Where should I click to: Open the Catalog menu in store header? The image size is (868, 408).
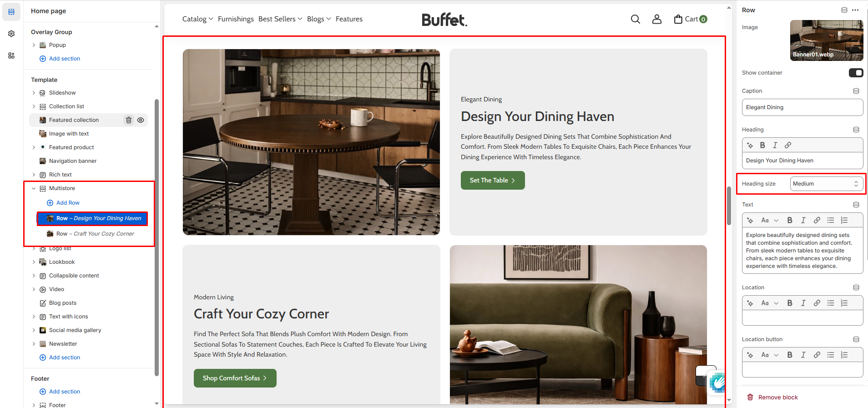click(x=197, y=19)
